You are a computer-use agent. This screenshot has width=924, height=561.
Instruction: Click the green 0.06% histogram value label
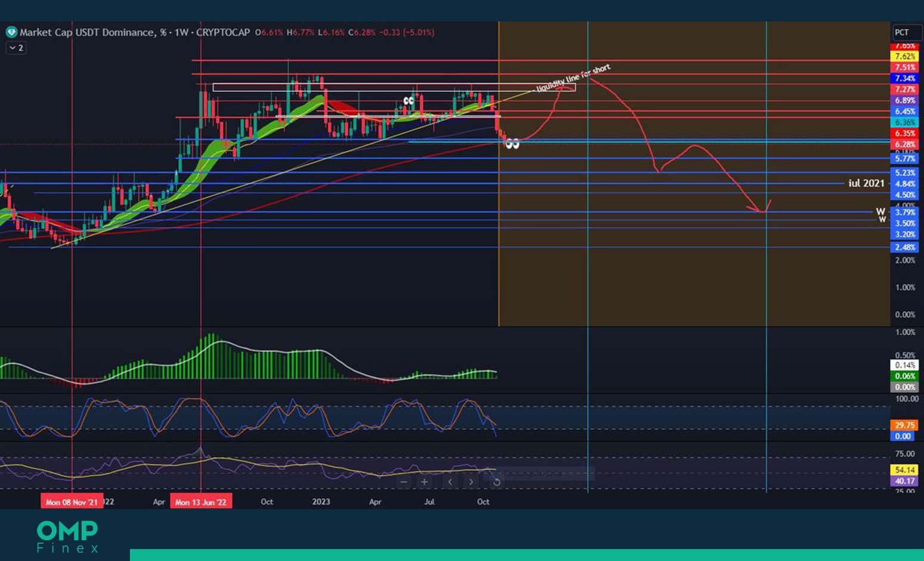coord(905,376)
